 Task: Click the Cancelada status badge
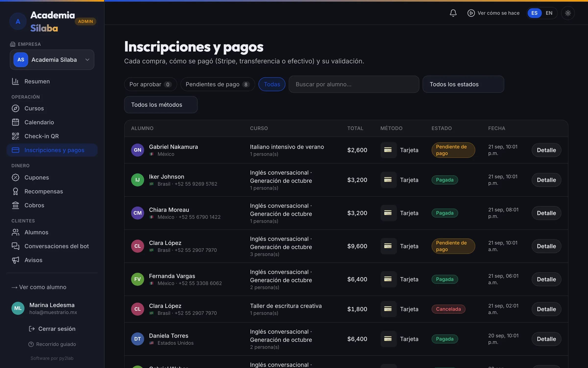click(448, 309)
